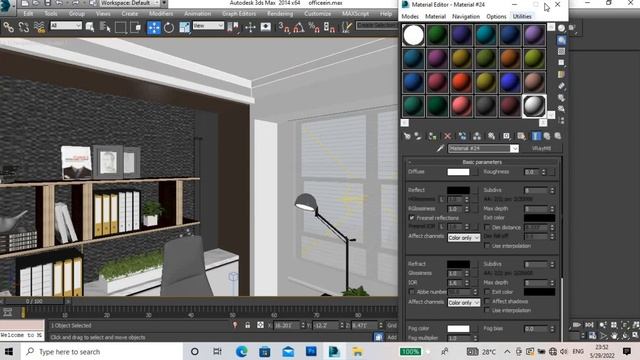Click the VRayMtl material type button
Screen dimensions: 640x360
coord(542,149)
